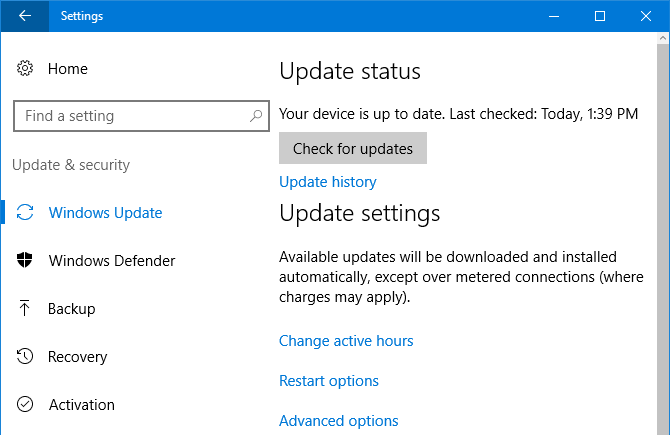
Task: Click the 'Available updates will be downloaded' paragraph
Action: [x=461, y=277]
